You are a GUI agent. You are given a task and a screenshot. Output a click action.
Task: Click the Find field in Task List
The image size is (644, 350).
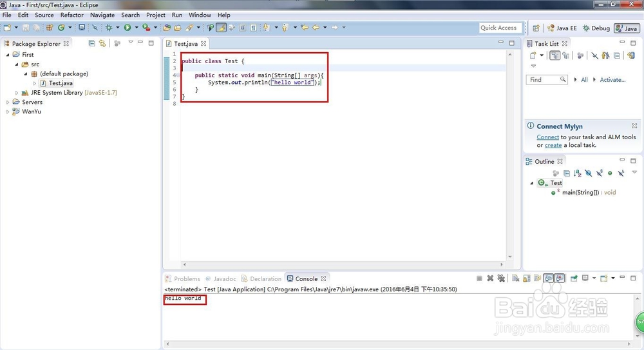(547, 80)
